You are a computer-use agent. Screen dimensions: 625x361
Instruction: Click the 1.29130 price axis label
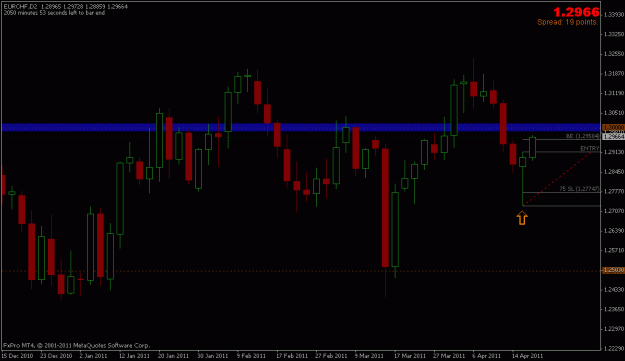pyautogui.click(x=614, y=152)
